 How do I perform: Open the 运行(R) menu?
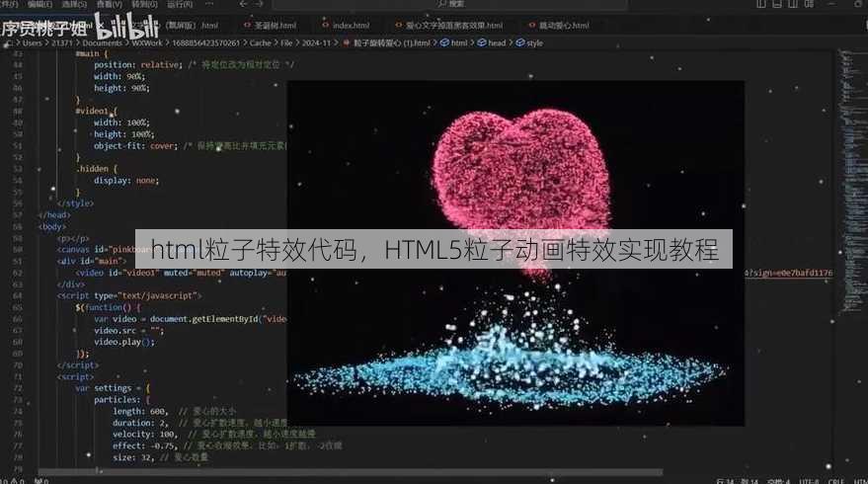(180, 4)
